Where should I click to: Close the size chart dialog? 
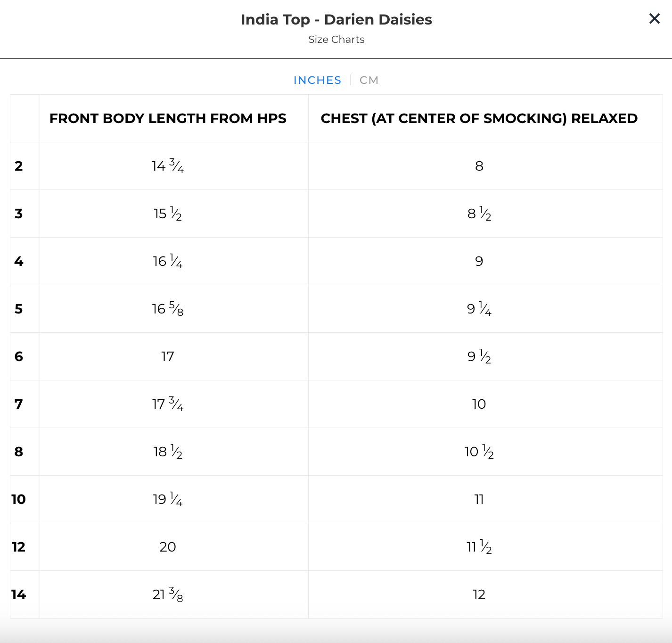(654, 19)
